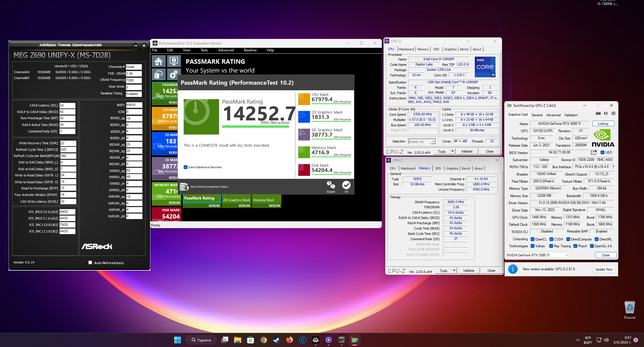Toggle DirectCompute checkbox in GPU-Z
644x347 pixels.
(x=568, y=239)
